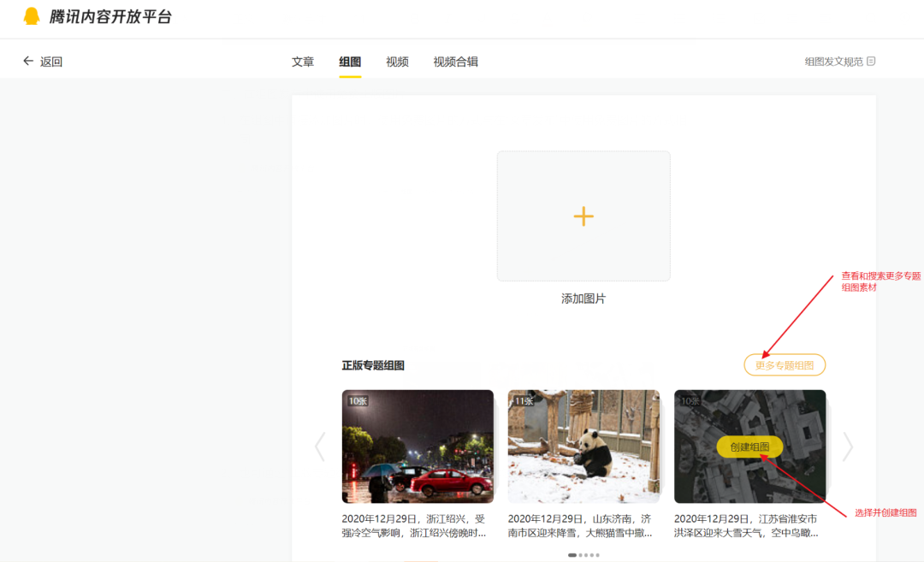Show previous carousel items with left chevron
The width and height of the screenshot is (924, 562).
pos(320,447)
